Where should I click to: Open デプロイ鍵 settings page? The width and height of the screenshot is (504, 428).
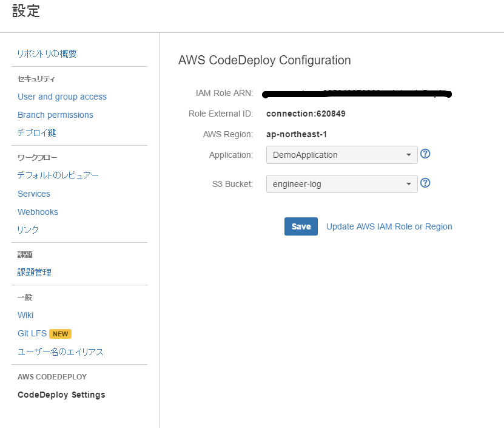[36, 132]
